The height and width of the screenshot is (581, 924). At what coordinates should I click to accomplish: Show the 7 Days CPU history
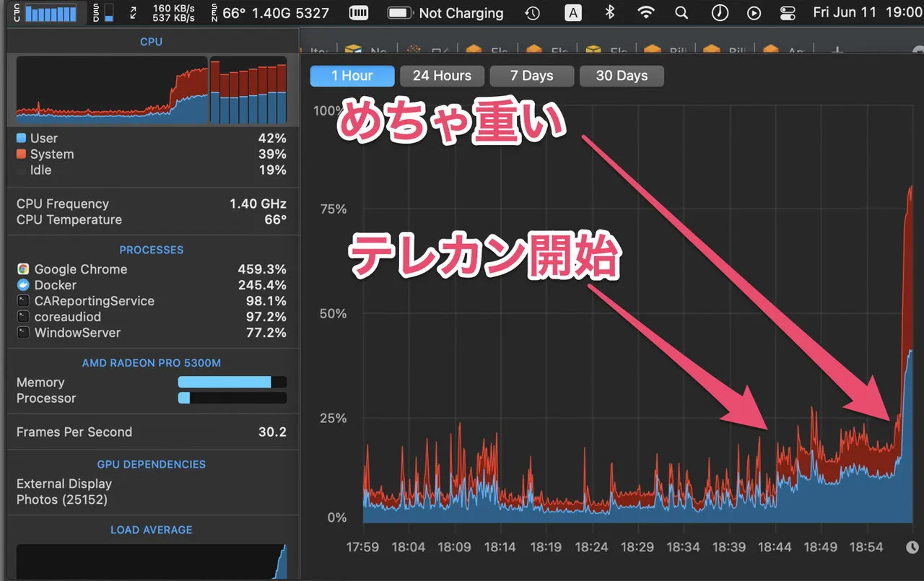[x=531, y=76]
